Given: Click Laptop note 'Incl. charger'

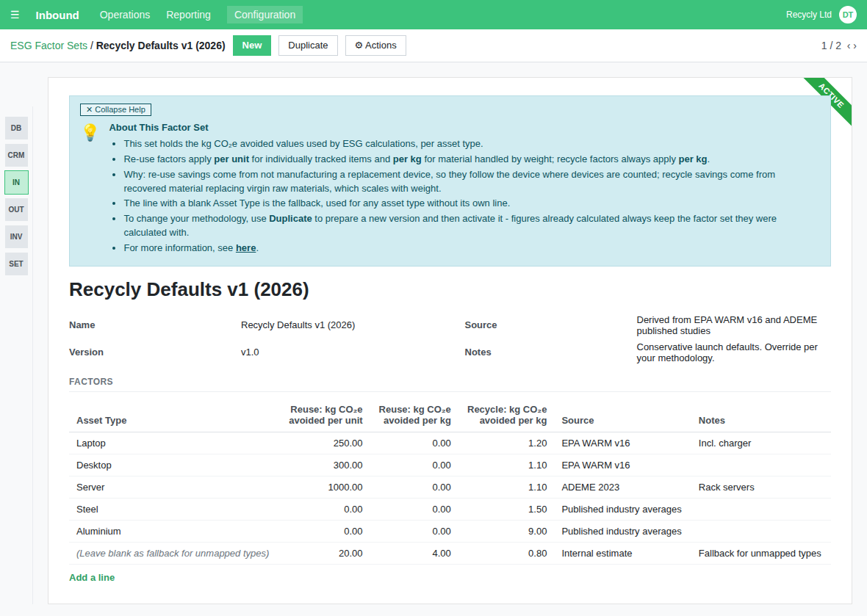Looking at the screenshot, I should click(724, 443).
